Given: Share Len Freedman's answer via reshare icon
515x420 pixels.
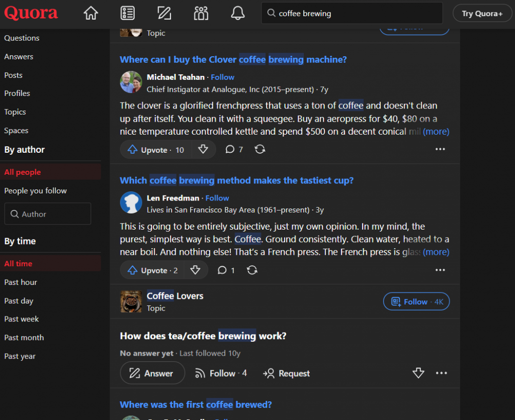Looking at the screenshot, I should coord(252,270).
